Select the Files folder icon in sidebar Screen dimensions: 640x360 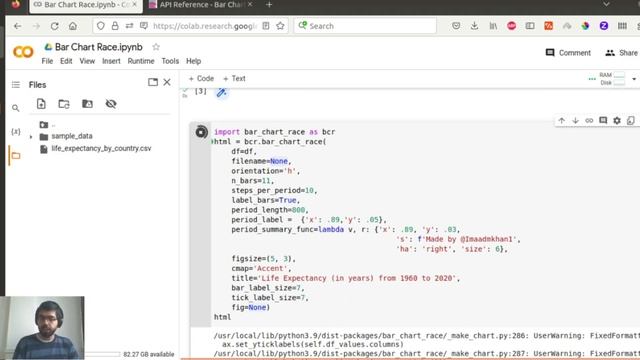(x=16, y=156)
